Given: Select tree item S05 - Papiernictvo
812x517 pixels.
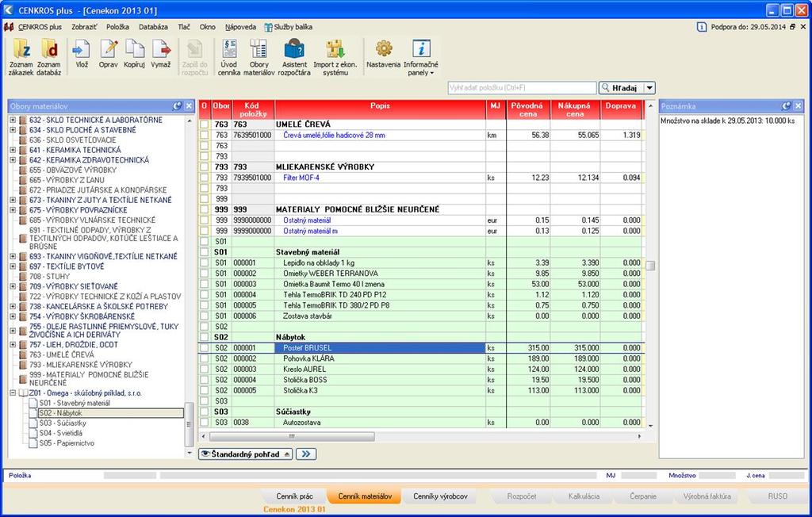Looking at the screenshot, I should click(x=67, y=443).
